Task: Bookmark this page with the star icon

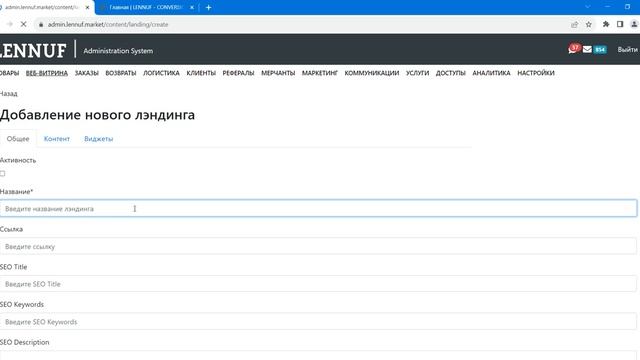Action: [x=589, y=24]
